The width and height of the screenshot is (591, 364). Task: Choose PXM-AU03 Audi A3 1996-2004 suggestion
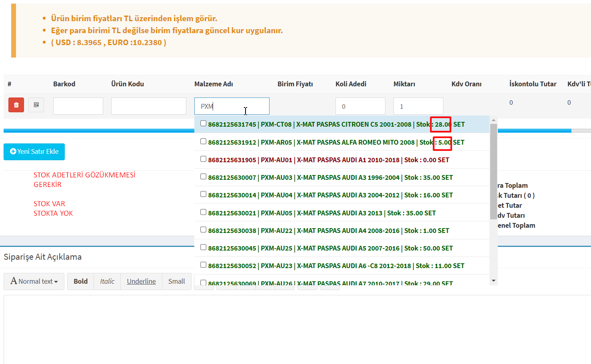coord(330,177)
